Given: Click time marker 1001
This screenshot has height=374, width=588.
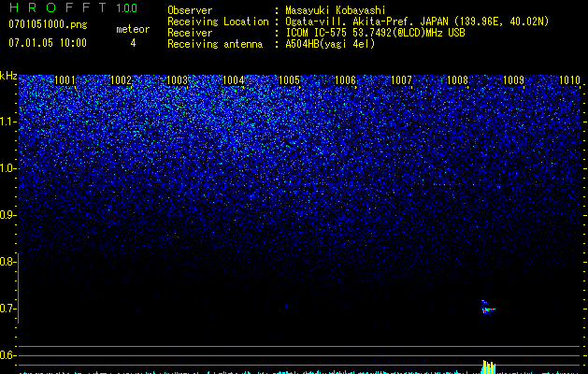Looking at the screenshot, I should (65, 79).
